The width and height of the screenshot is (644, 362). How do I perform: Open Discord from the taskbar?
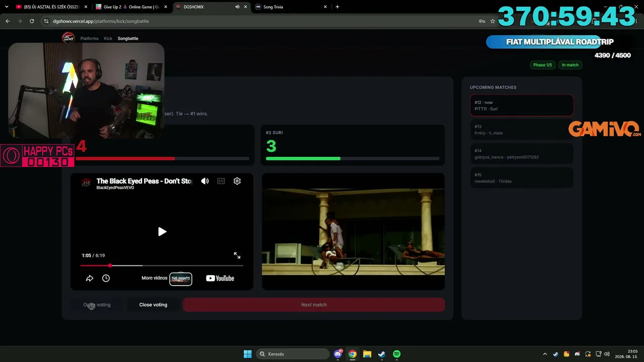pyautogui.click(x=338, y=354)
